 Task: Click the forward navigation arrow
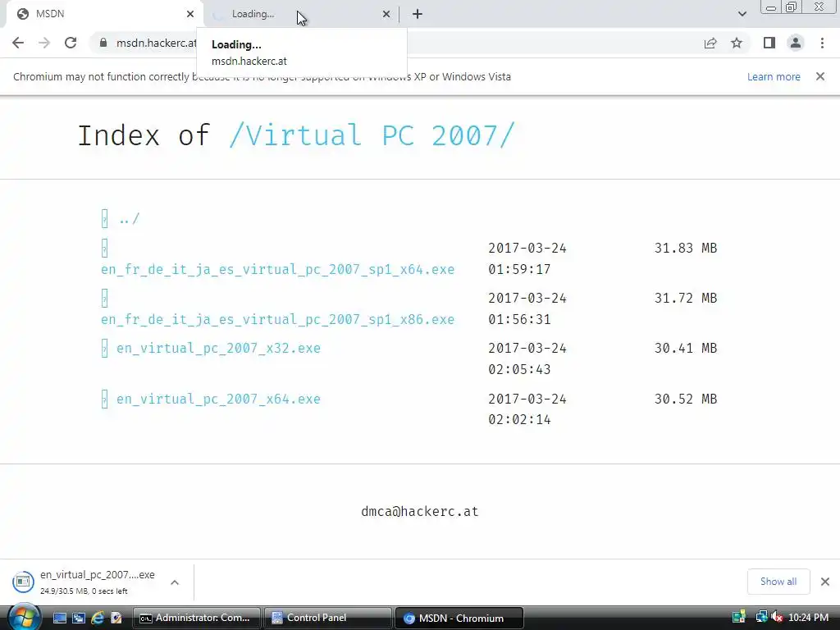(x=44, y=43)
